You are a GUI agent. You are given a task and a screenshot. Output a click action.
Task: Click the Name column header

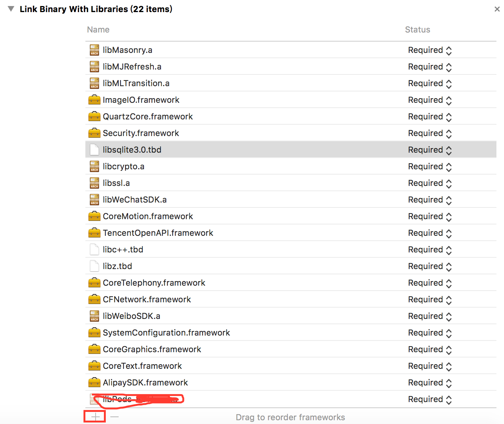(x=98, y=29)
